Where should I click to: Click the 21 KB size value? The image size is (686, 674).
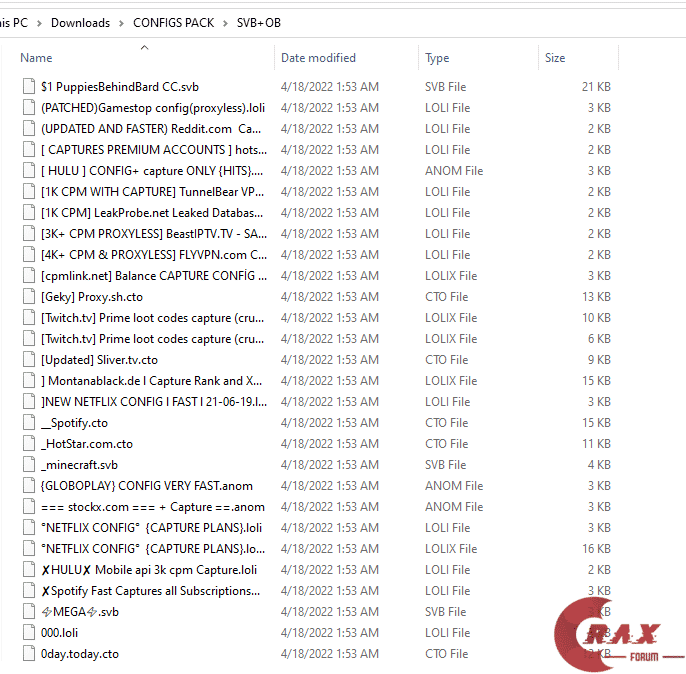tap(596, 87)
